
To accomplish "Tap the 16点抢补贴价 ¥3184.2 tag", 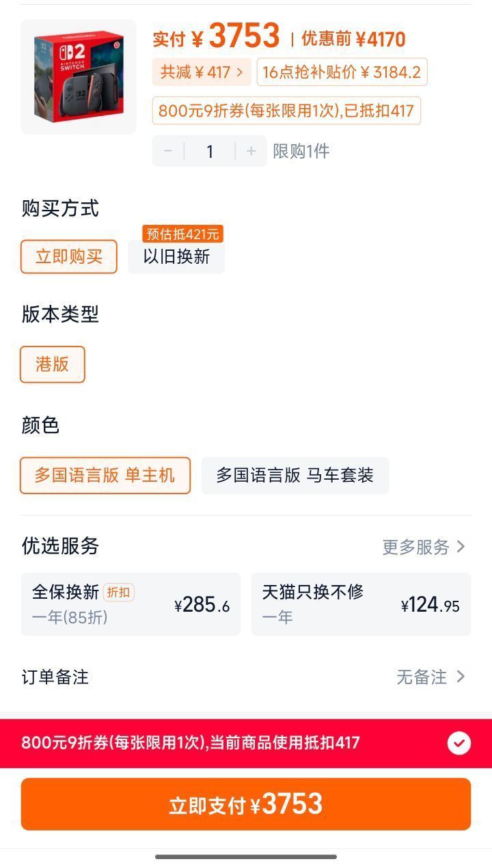I will 342,72.
